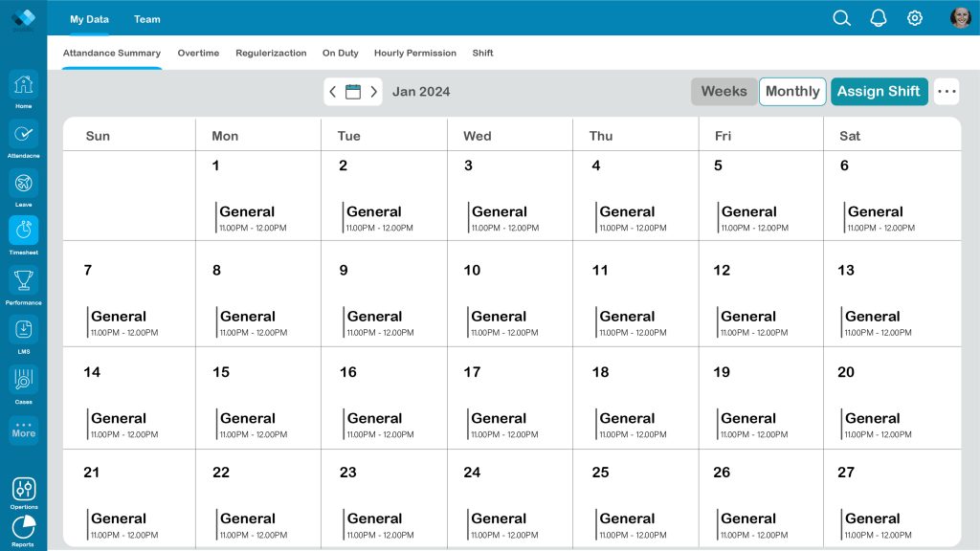Go to previous month arrow
The height and width of the screenshot is (551, 980).
pos(332,92)
